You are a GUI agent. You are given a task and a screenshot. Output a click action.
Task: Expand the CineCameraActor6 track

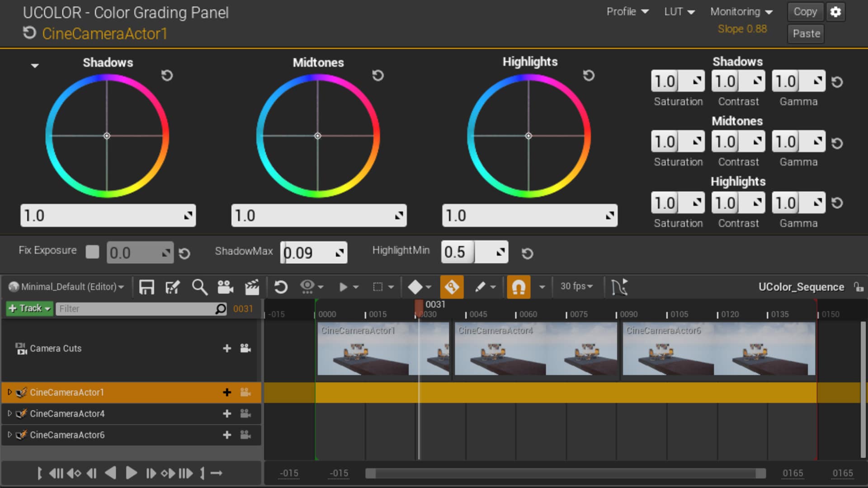(9, 435)
